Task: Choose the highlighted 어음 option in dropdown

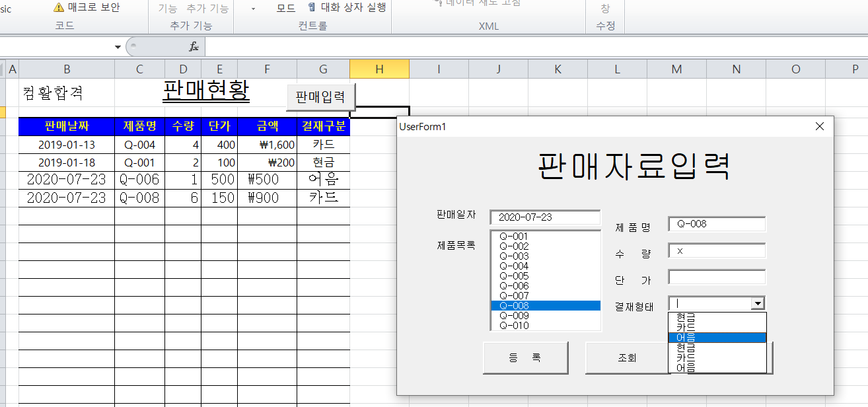Action: pyautogui.click(x=716, y=337)
